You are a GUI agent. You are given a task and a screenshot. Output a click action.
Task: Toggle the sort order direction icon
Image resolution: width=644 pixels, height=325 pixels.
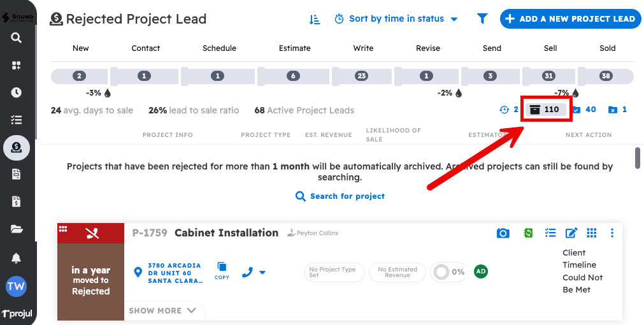315,19
